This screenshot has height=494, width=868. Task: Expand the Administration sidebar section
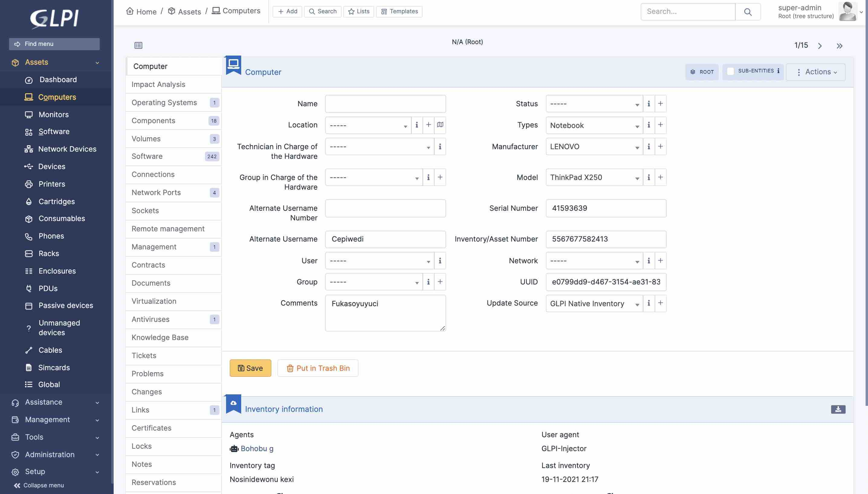55,455
